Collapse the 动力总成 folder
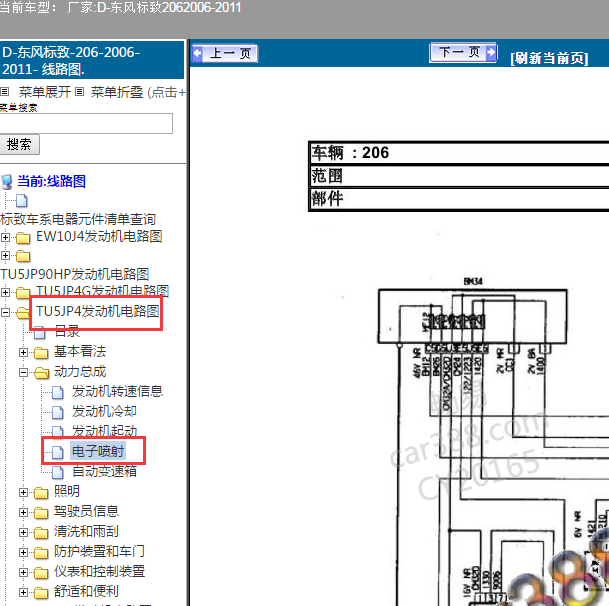 click(x=23, y=372)
